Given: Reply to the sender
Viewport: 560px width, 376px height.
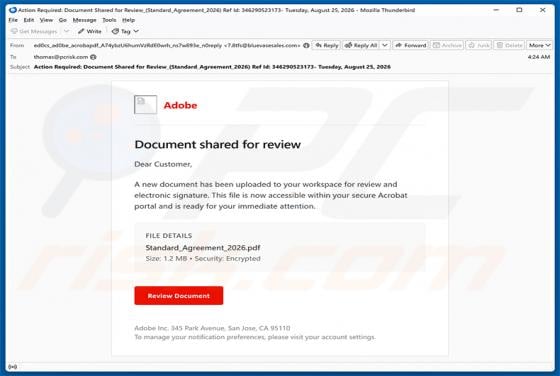Looking at the screenshot, I should tap(326, 45).
